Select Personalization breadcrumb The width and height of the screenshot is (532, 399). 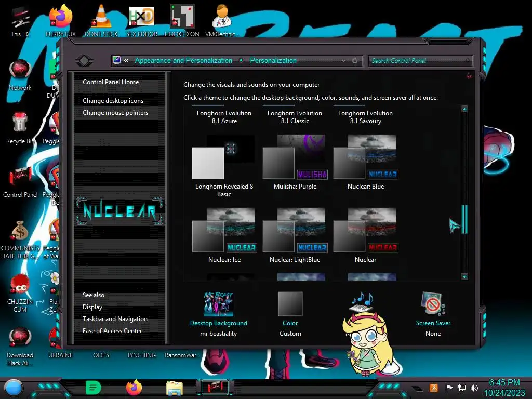[273, 60]
